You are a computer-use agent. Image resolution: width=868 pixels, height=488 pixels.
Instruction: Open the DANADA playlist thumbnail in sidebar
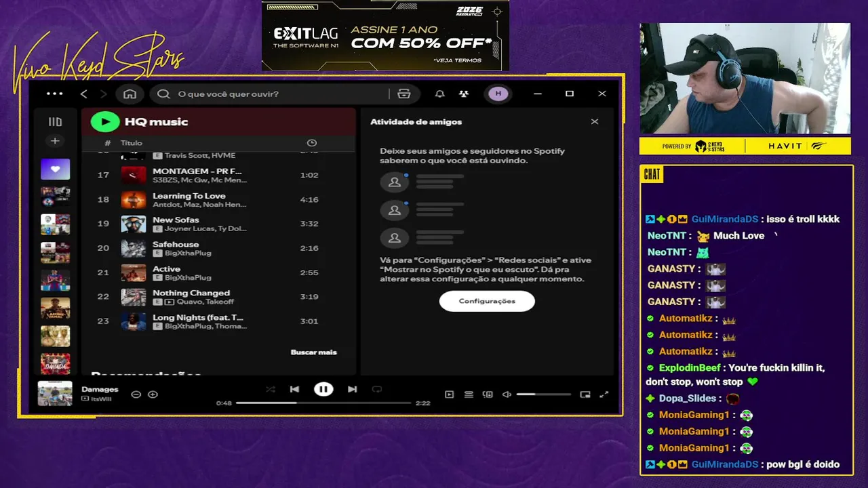tap(55, 364)
